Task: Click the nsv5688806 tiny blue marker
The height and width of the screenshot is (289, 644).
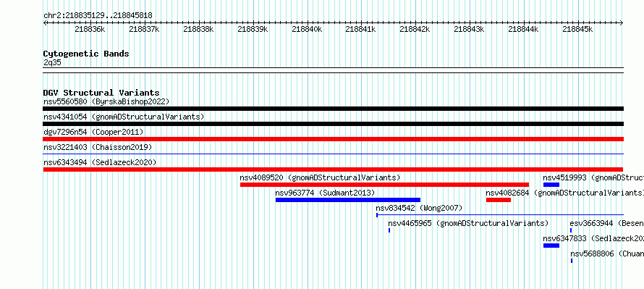Action: click(x=572, y=261)
